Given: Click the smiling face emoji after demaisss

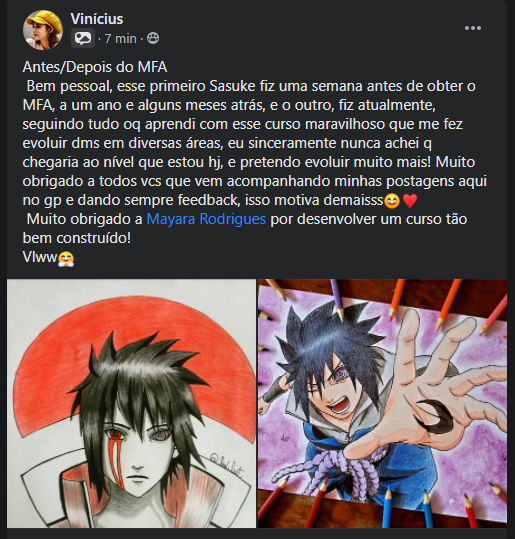Looking at the screenshot, I should tap(392, 201).
